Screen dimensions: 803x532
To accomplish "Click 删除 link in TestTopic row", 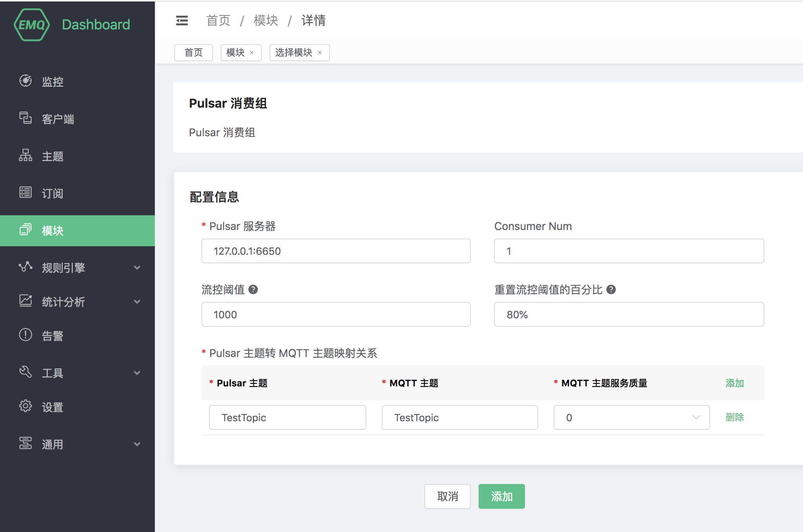I will click(734, 417).
